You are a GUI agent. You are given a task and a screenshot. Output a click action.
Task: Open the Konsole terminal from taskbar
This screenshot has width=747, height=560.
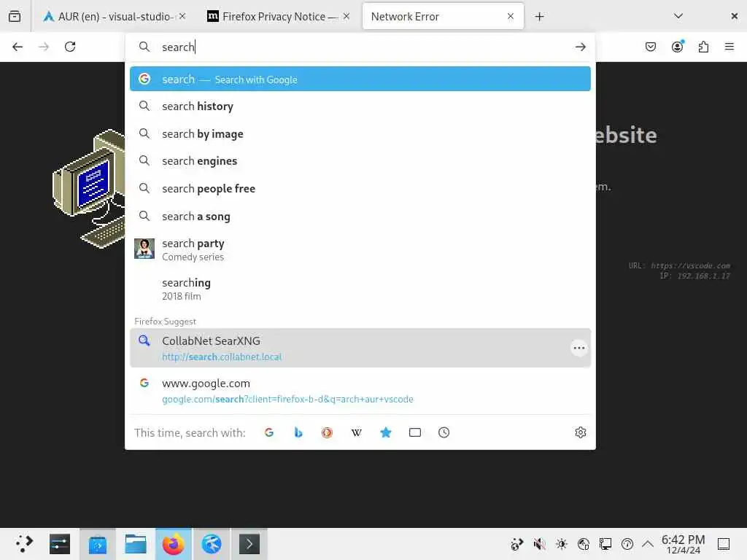pos(249,544)
